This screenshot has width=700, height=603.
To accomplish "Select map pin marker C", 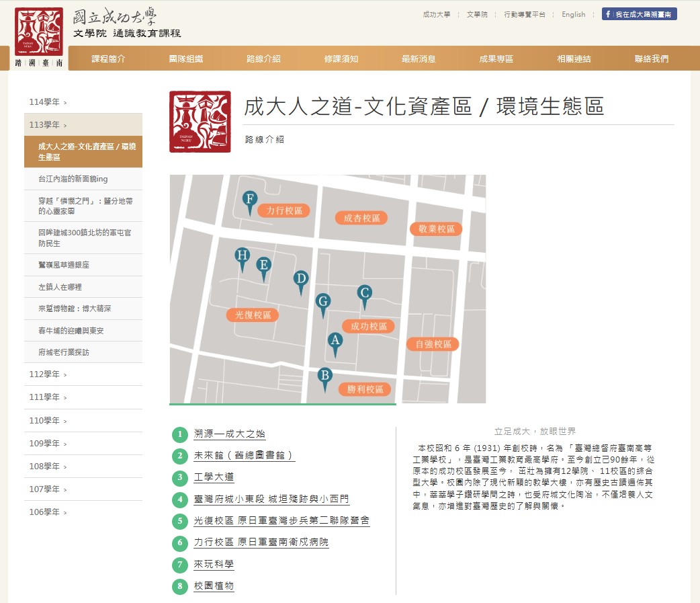I will pyautogui.click(x=364, y=294).
